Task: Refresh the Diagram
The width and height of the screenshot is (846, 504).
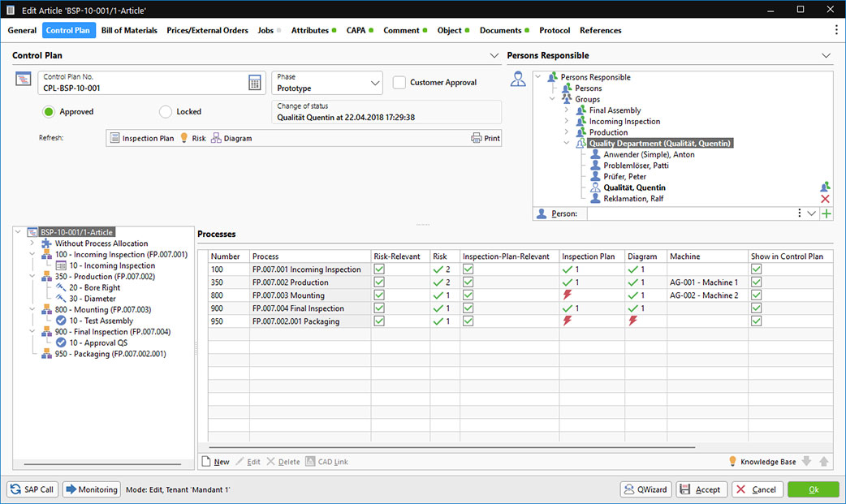Action: point(231,139)
